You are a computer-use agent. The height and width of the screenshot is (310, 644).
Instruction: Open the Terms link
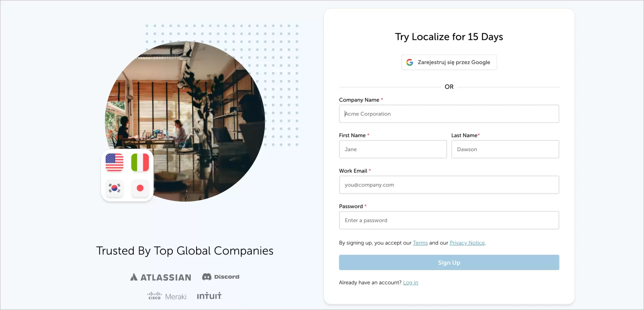420,242
